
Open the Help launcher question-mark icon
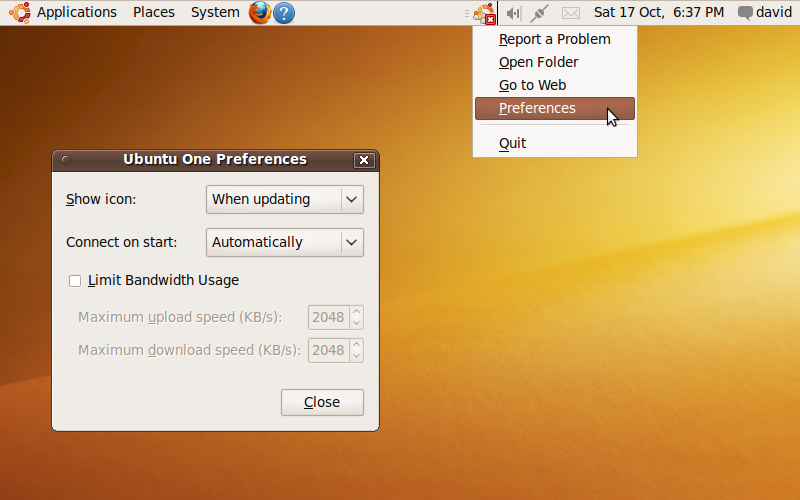tap(284, 13)
